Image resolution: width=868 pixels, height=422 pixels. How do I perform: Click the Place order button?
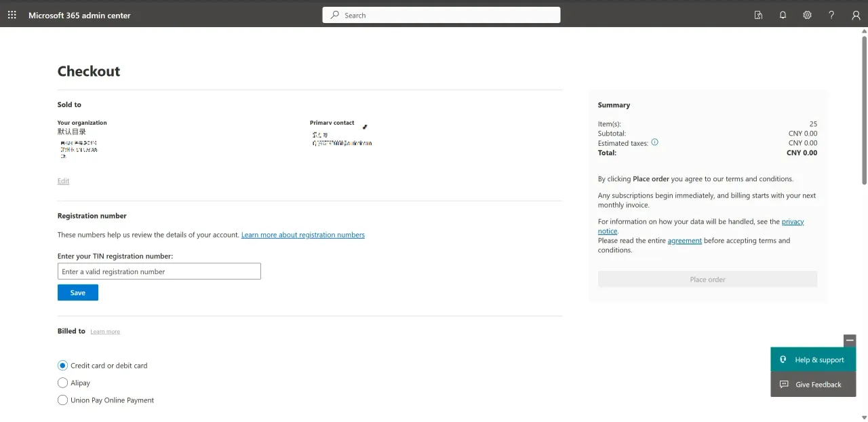click(707, 280)
